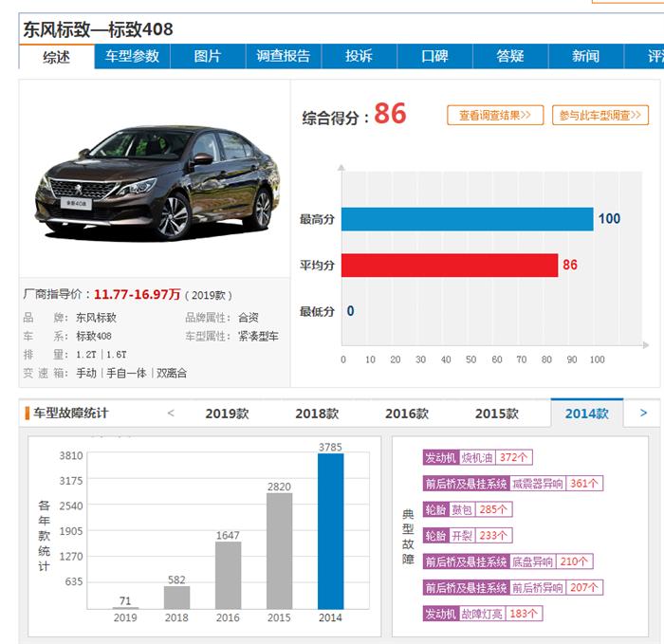Open the 发动机 烧机油 372个 fault entry
Image resolution: width=664 pixels, height=644 pixels.
point(477,457)
